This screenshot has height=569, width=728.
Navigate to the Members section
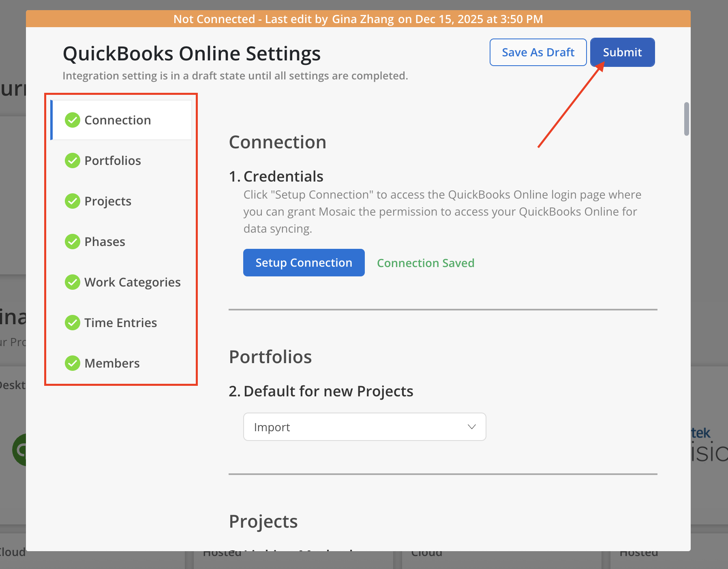coord(121,363)
